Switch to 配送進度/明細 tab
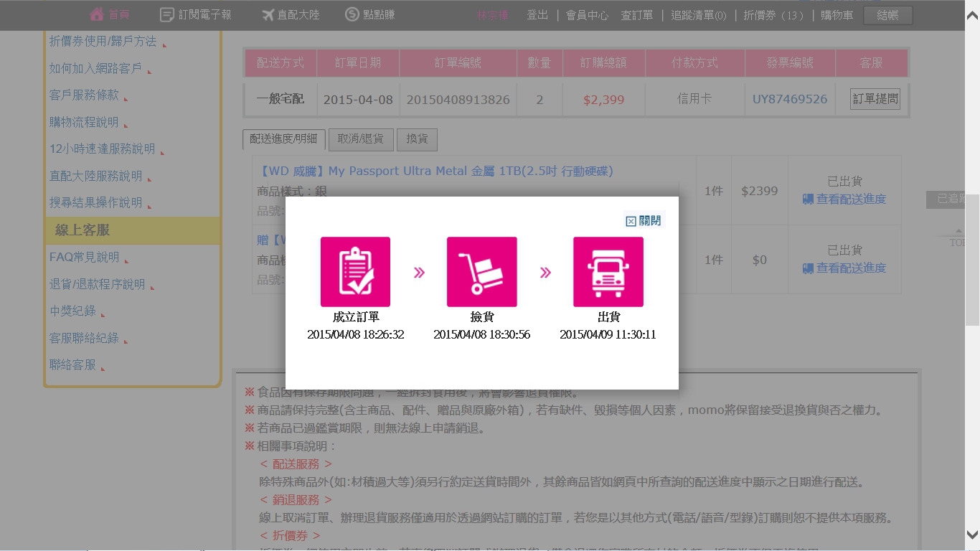This screenshot has height=551, width=980. pyautogui.click(x=284, y=139)
